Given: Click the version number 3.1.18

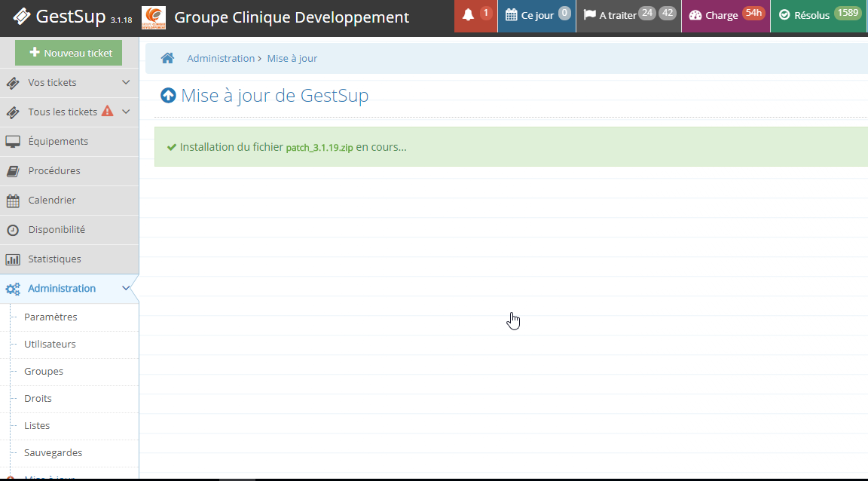Looking at the screenshot, I should pos(121,20).
